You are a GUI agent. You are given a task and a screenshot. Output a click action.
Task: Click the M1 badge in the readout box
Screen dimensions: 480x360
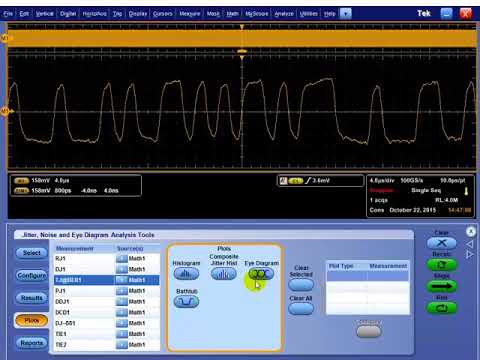[x=21, y=180]
